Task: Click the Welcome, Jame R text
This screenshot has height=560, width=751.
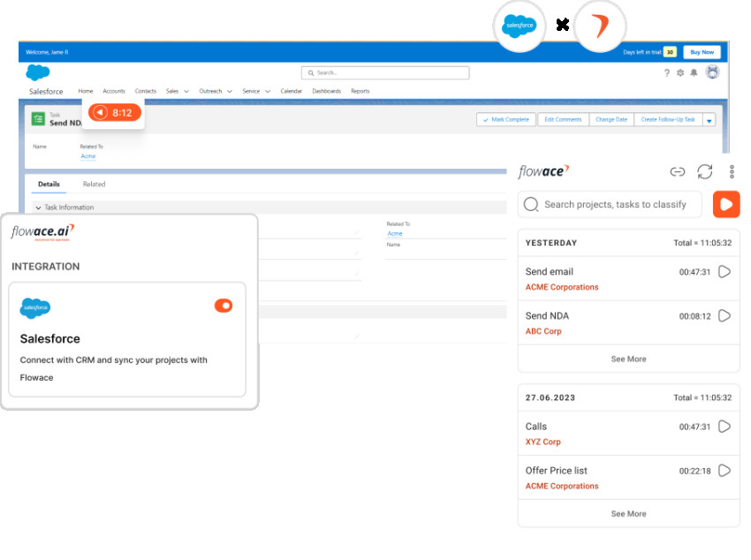Action: click(47, 52)
